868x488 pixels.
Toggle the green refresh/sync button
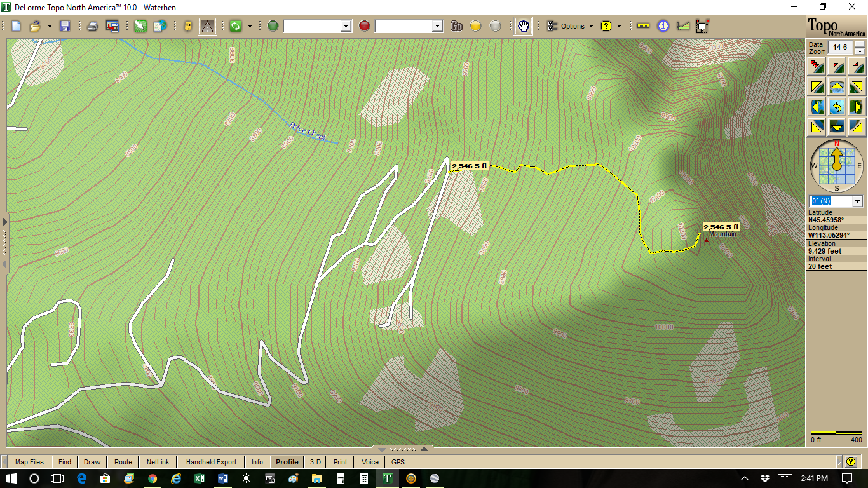pos(236,26)
